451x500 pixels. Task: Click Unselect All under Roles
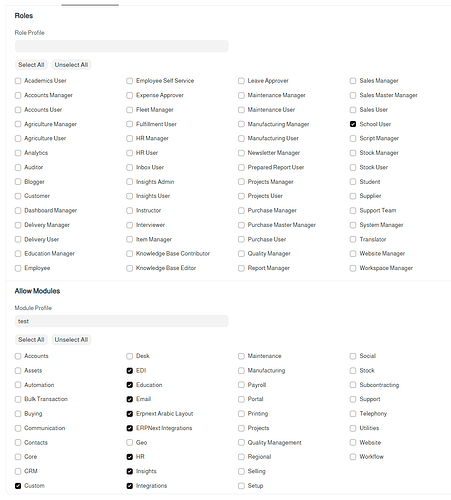(x=71, y=65)
